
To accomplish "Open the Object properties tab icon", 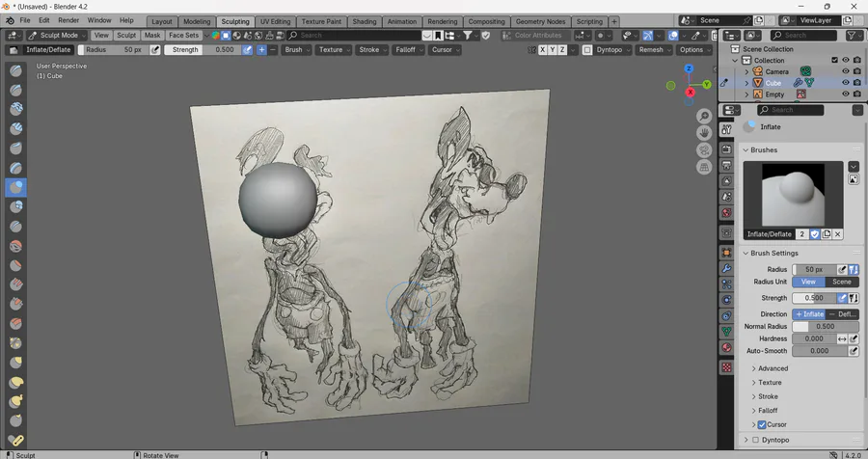I will [727, 253].
